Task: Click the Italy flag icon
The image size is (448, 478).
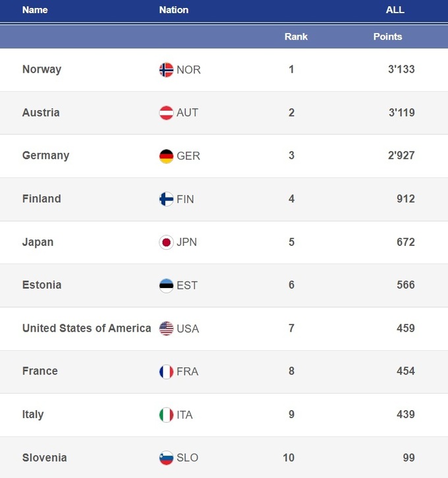Action: pos(166,415)
